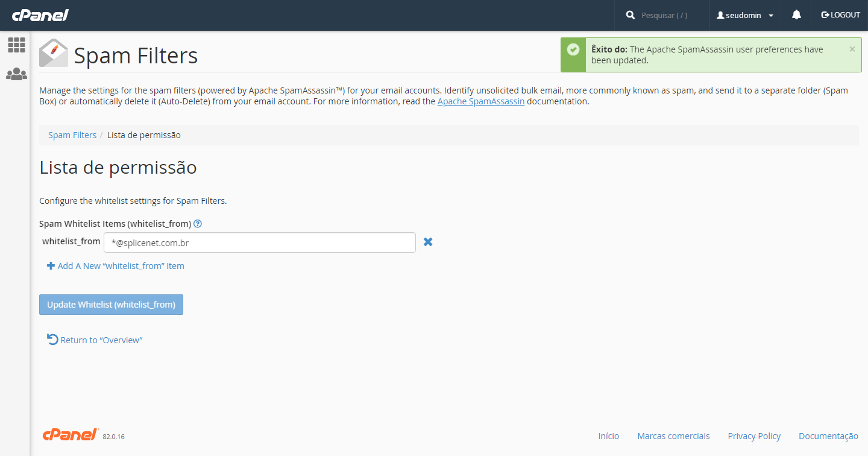
Task: Click Return to Overview link
Action: pos(95,340)
